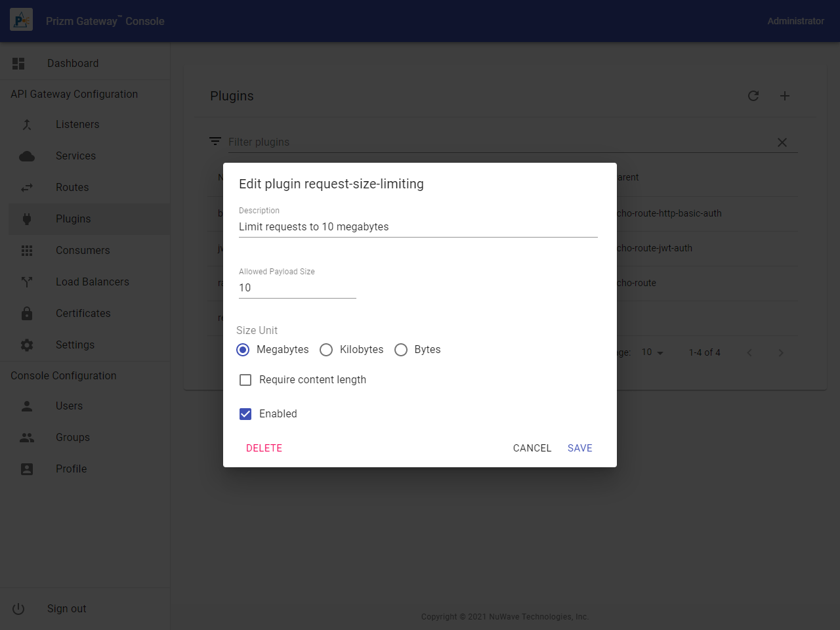Open Load Balancers in sidebar
This screenshot has height=630, width=840.
[x=92, y=282]
